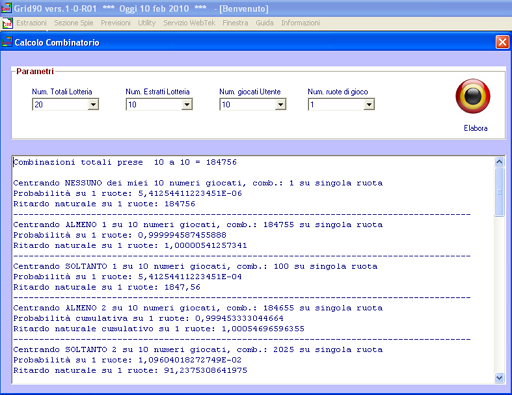Open the Servizio WebTek menu
This screenshot has height=395, width=512.
(x=189, y=23)
